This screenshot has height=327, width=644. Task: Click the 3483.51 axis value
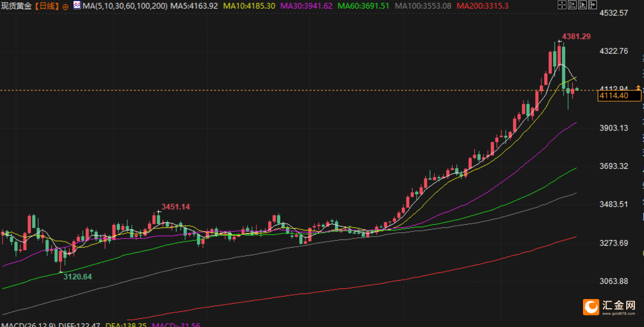tap(614, 204)
